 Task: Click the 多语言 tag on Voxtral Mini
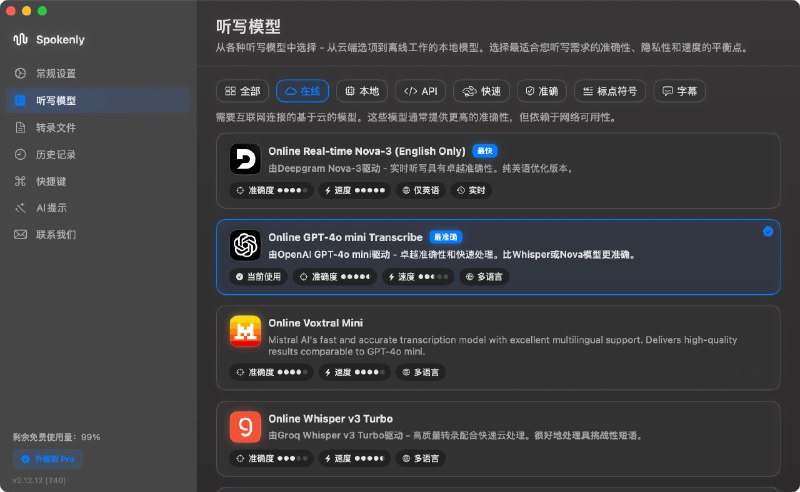click(x=421, y=372)
